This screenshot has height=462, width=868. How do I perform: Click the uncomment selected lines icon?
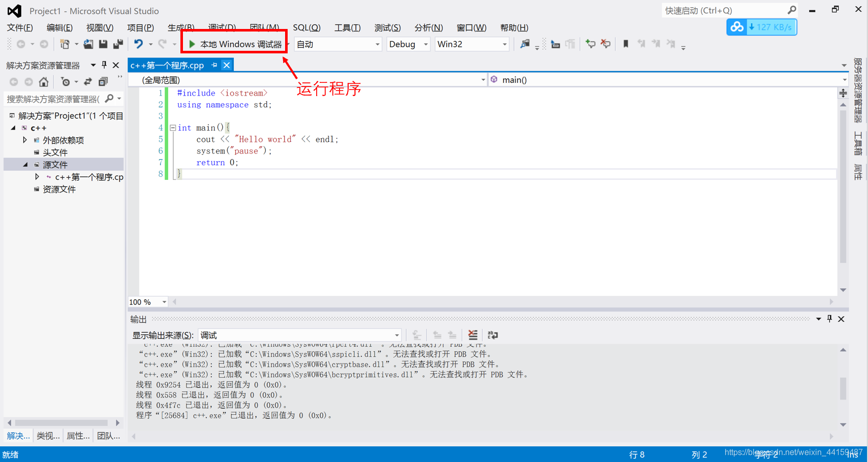click(x=606, y=44)
